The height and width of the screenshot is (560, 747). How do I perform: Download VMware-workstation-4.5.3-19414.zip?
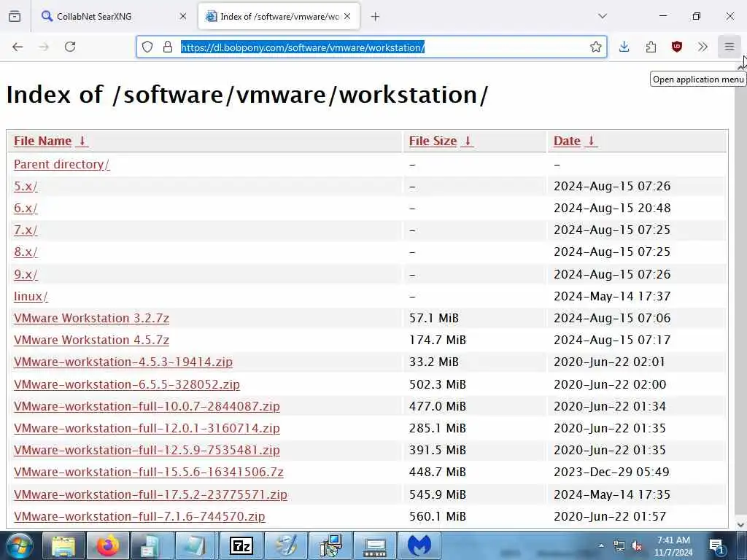123,362
